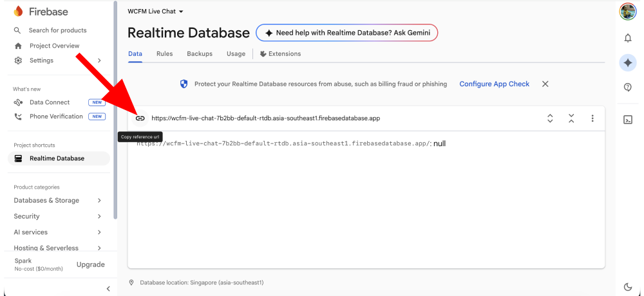Open the Cloud Shell terminal icon

628,120
